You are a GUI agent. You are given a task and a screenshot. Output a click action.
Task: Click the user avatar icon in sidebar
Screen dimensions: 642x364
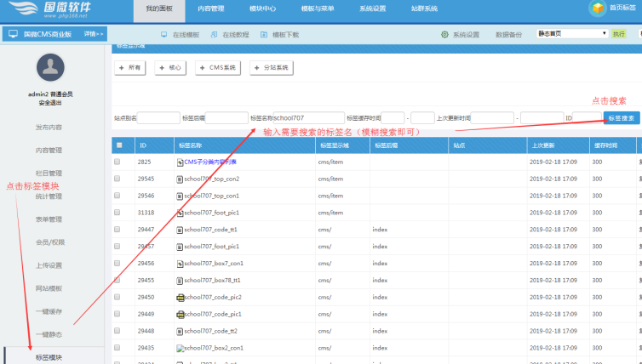50,70
